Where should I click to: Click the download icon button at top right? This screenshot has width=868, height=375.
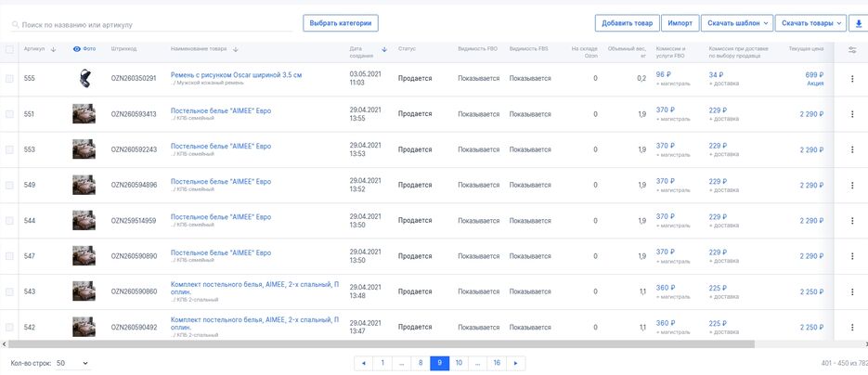(x=859, y=23)
